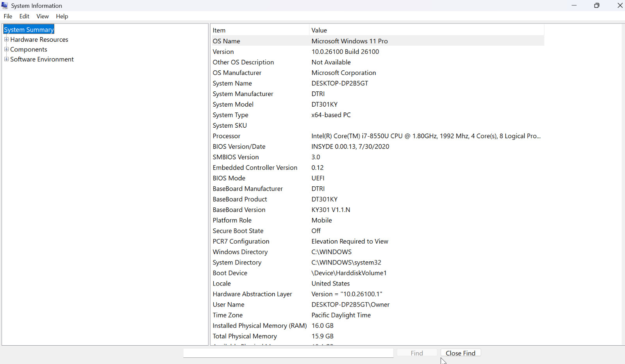Expand the Components node
Viewport: 625px width, 364px height.
tap(6, 49)
